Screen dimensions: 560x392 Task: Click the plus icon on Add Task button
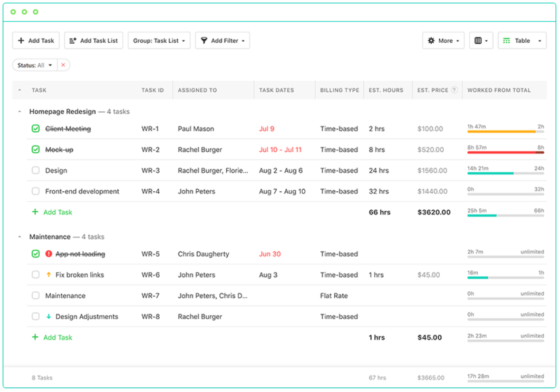point(21,41)
